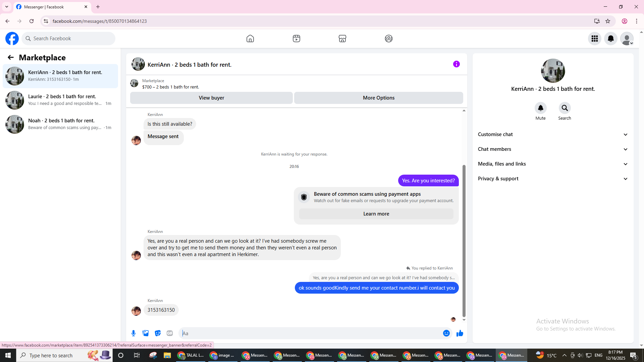This screenshot has height=362, width=644.
Task: Send a voice clip with microphone icon
Action: tap(133, 333)
